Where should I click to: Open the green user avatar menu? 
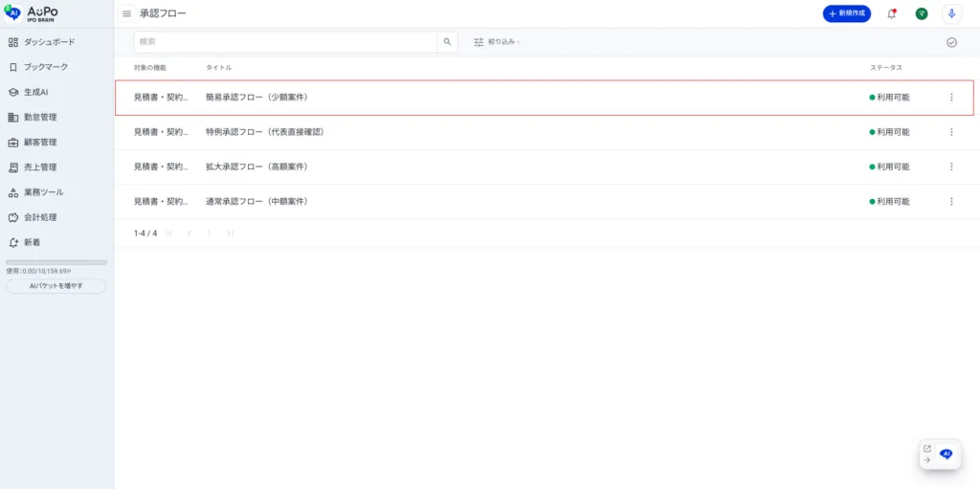point(922,13)
